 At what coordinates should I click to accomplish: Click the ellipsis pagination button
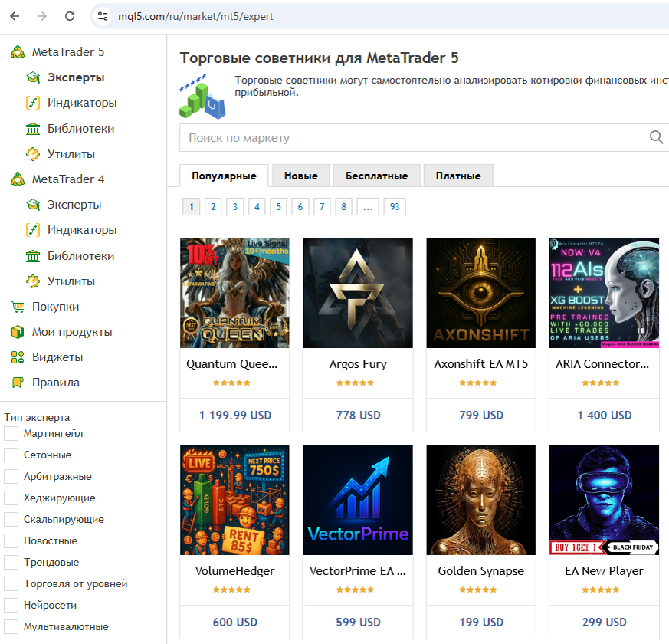point(368,207)
